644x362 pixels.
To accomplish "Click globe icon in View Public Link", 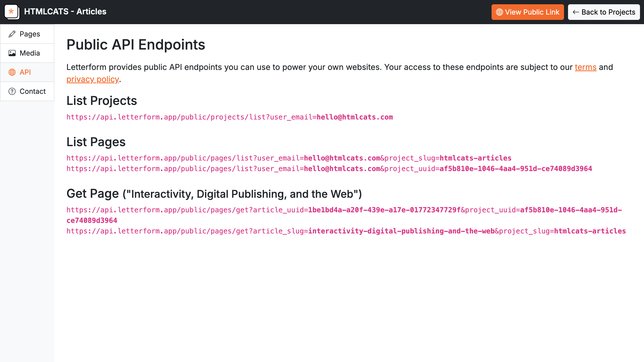I will [499, 12].
